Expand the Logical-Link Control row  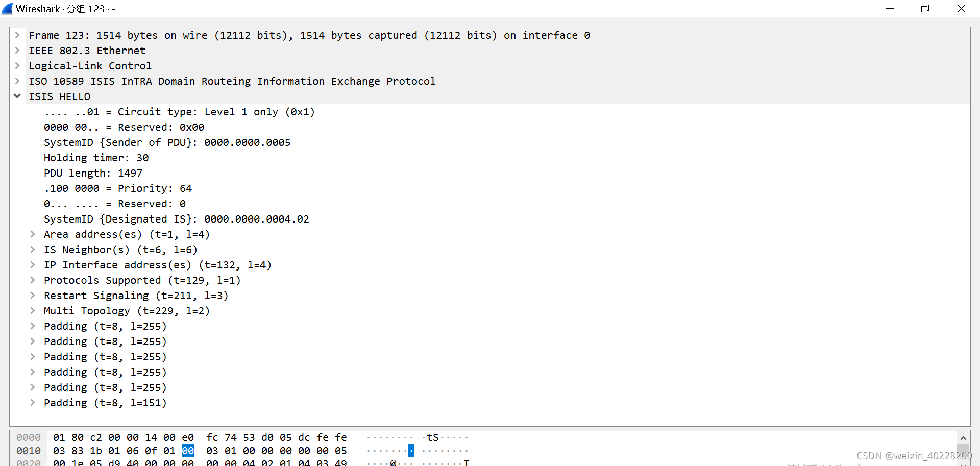[17, 66]
